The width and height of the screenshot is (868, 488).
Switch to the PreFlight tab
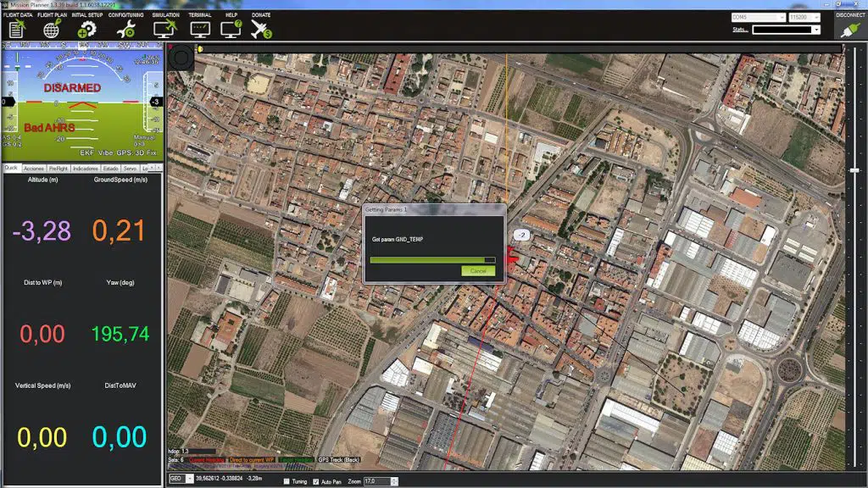[58, 169]
